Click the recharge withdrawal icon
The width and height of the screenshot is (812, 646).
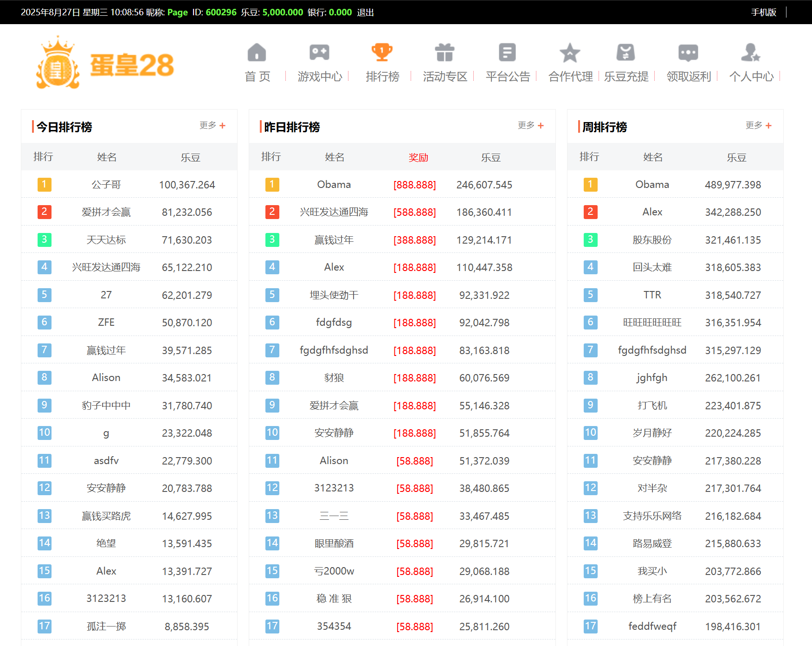tap(625, 52)
